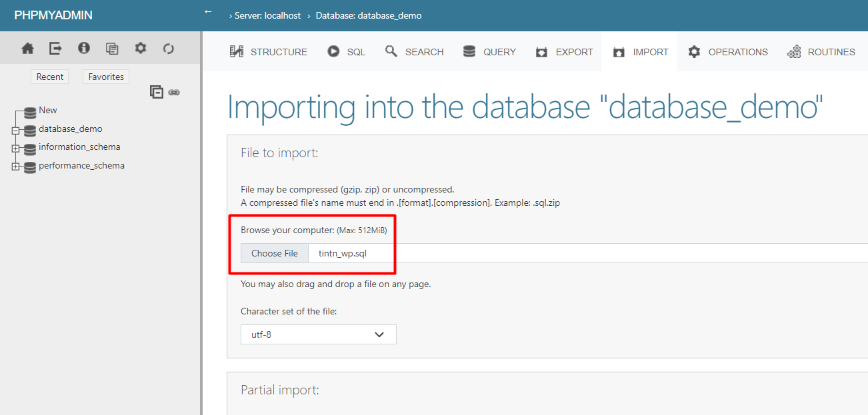This screenshot has width=868, height=415.
Task: Click the Recent button
Action: 50,77
